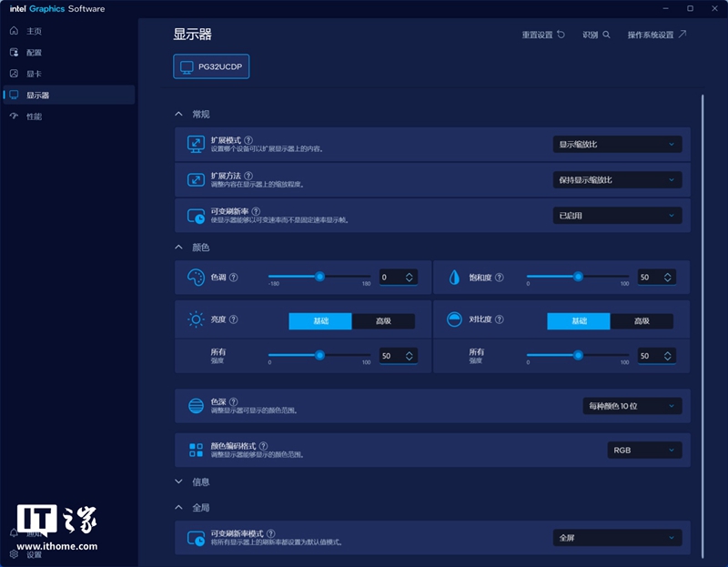This screenshot has height=567, width=728.
Task: Increase the 色调 value with stepper arrow
Action: point(409,275)
